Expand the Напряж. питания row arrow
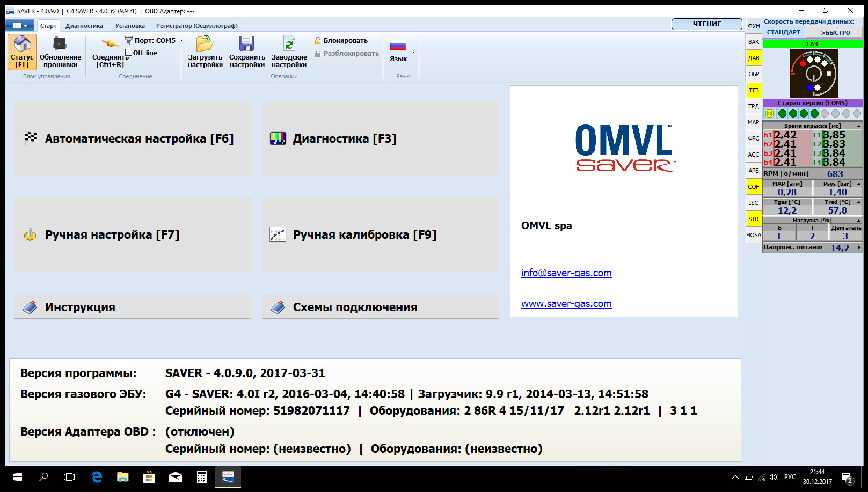Image resolution: width=868 pixels, height=492 pixels. pyautogui.click(x=859, y=248)
